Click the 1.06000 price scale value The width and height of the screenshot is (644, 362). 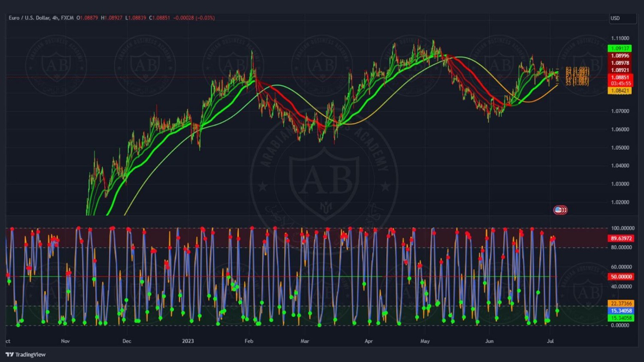pos(620,130)
